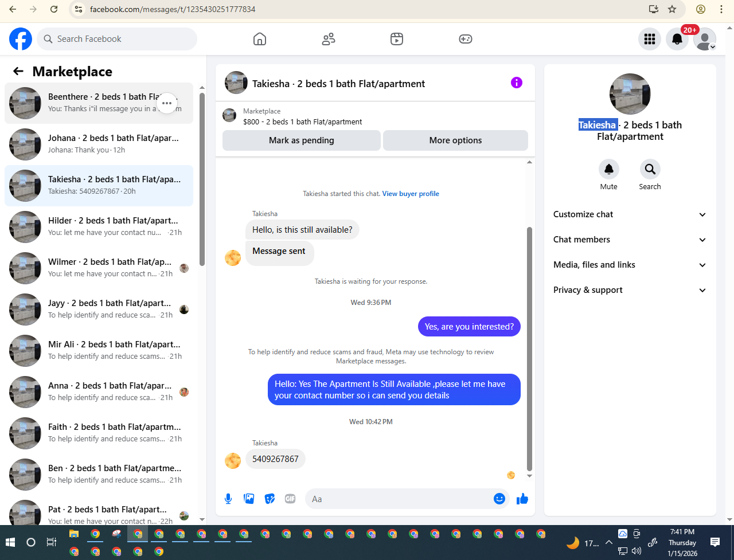Open the Facebook menu grid icon
This screenshot has height=560, width=734.
click(650, 39)
